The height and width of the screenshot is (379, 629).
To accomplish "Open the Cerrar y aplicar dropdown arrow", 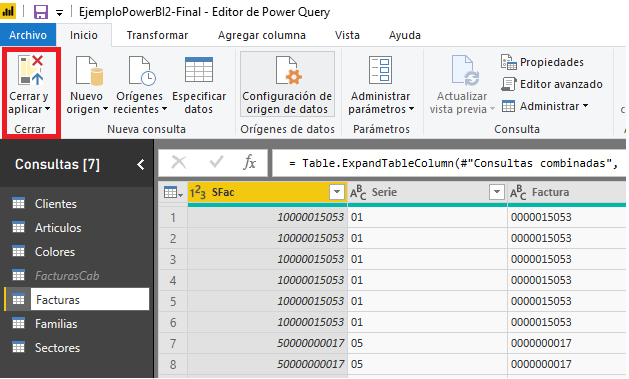I will (x=48, y=109).
